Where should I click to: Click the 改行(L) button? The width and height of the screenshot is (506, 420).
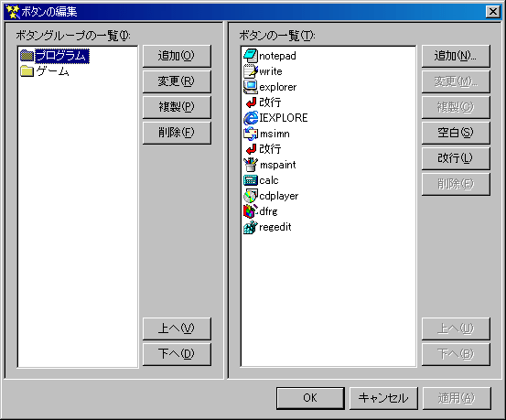456,158
